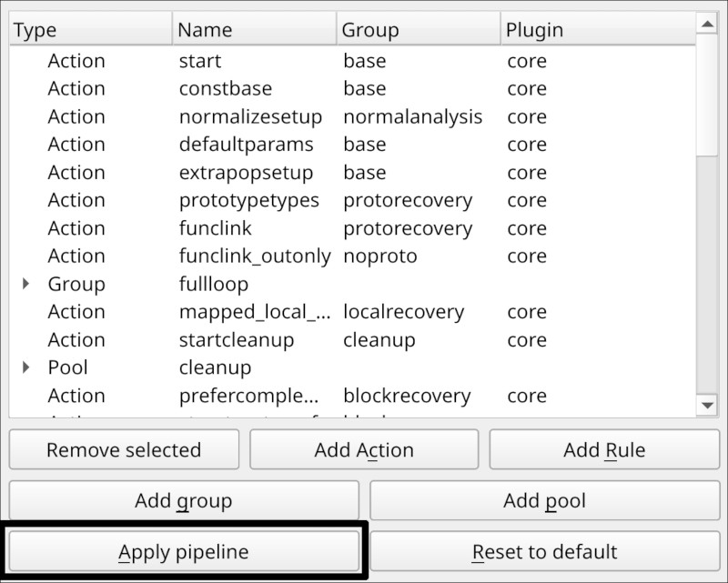Select the funclink action row
This screenshot has height=583, width=728.
coord(352,228)
